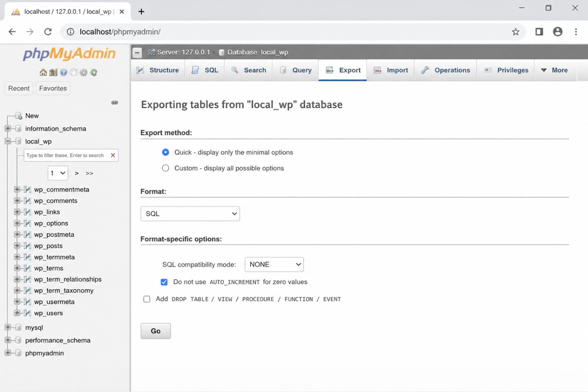The image size is (588, 392).
Task: Click the New database icon
Action: click(18, 116)
